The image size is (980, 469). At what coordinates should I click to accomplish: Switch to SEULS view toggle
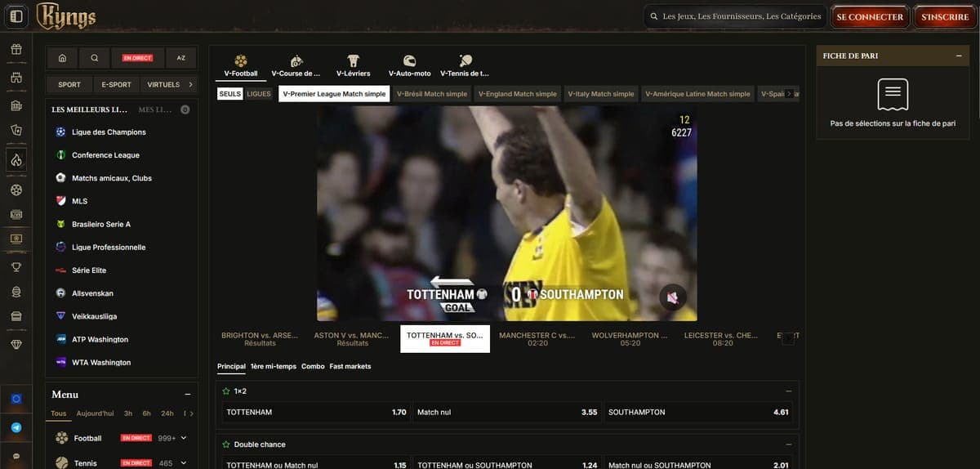click(230, 94)
